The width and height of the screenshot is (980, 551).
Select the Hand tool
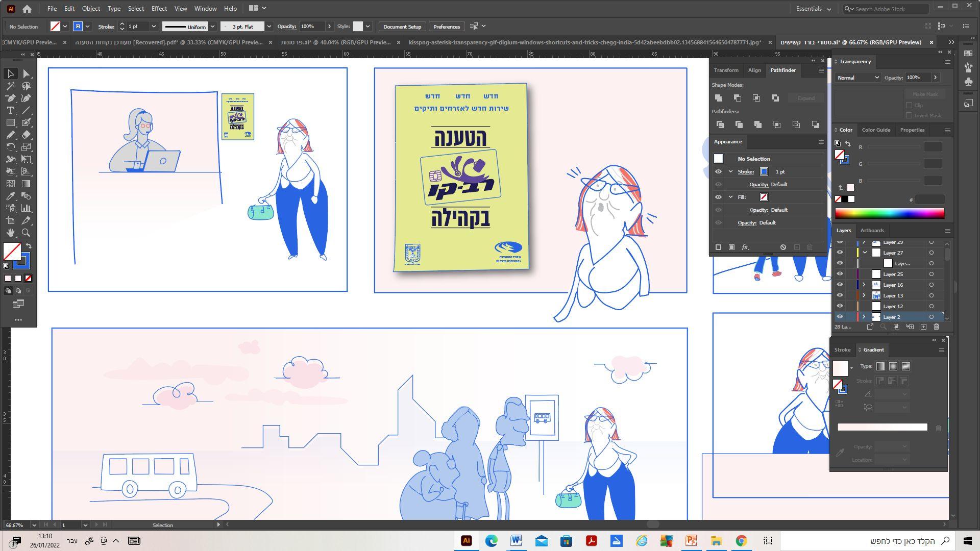point(10,233)
